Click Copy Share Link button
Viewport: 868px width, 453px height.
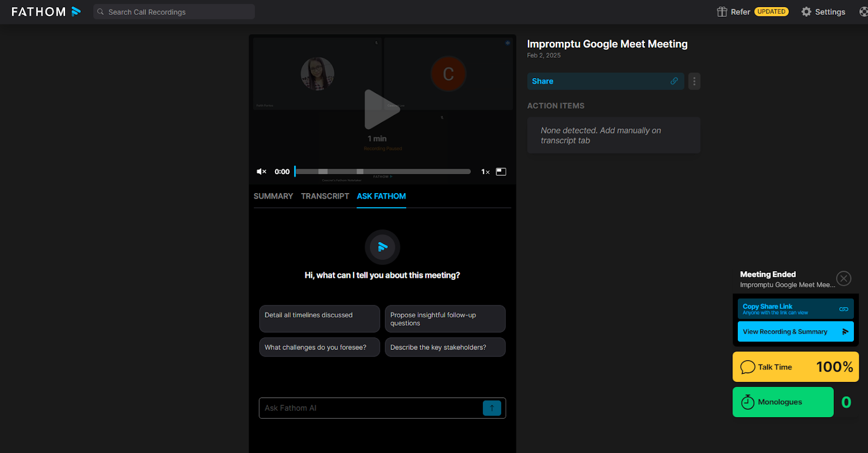(x=795, y=309)
